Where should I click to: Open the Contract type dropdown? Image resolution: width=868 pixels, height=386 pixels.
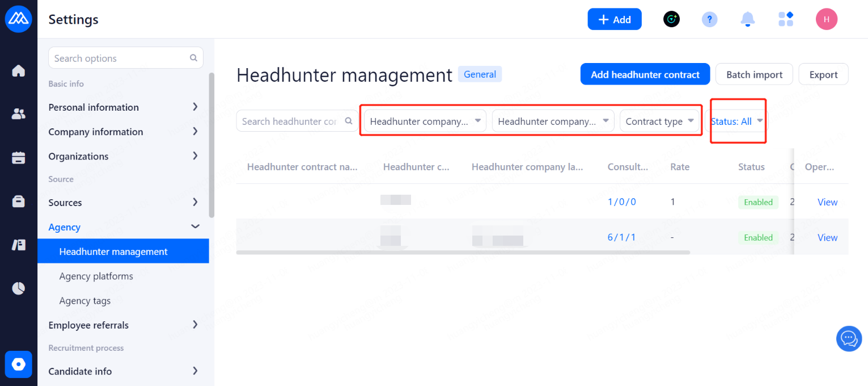[x=659, y=121]
